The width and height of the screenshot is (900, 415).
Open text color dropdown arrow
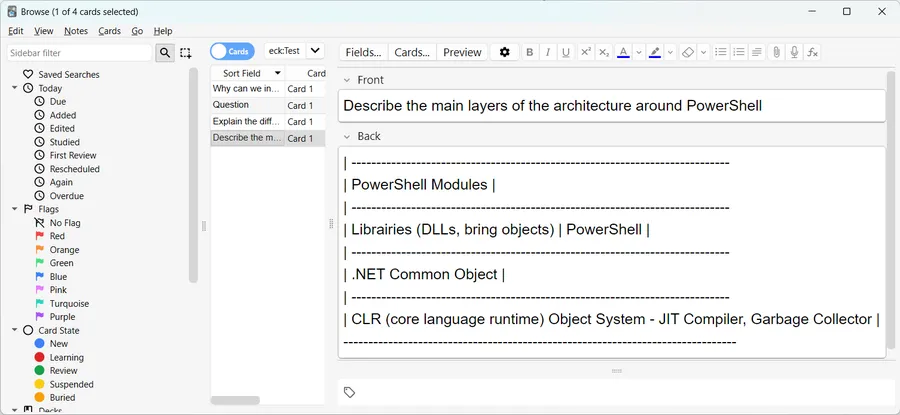point(639,52)
